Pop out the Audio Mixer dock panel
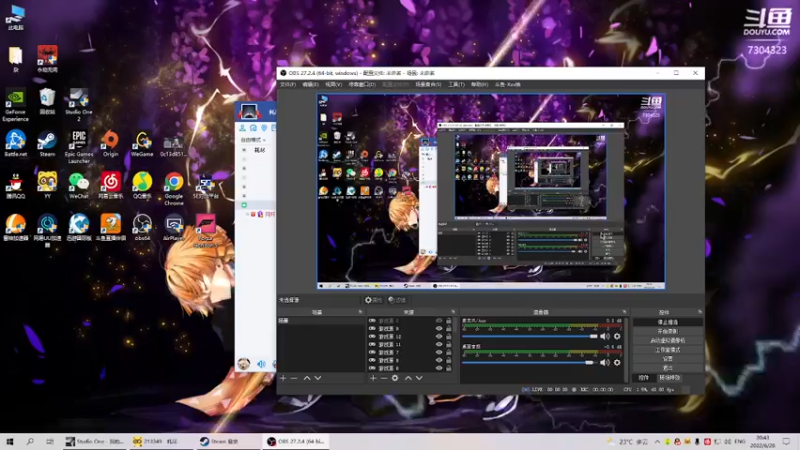The height and width of the screenshot is (450, 800). point(624,312)
